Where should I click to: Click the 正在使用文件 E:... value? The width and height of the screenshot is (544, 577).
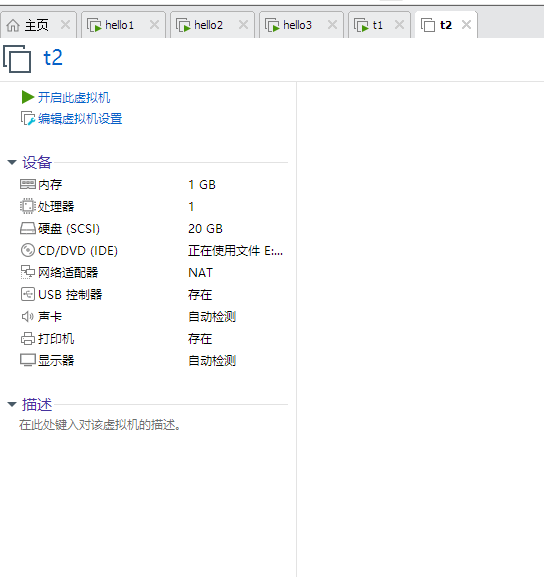coord(235,251)
